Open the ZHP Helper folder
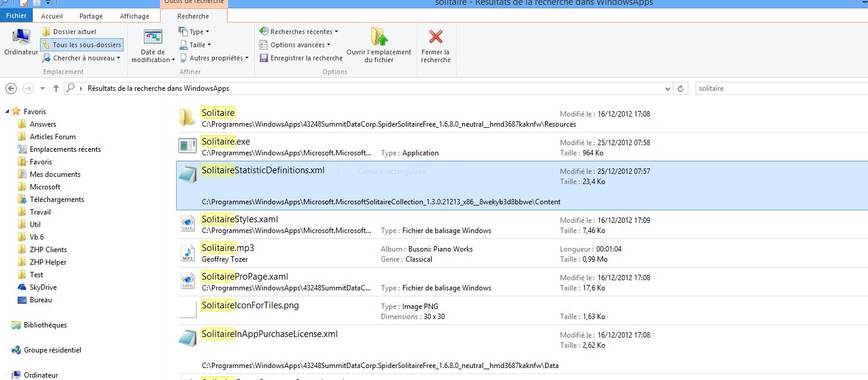 point(42,262)
